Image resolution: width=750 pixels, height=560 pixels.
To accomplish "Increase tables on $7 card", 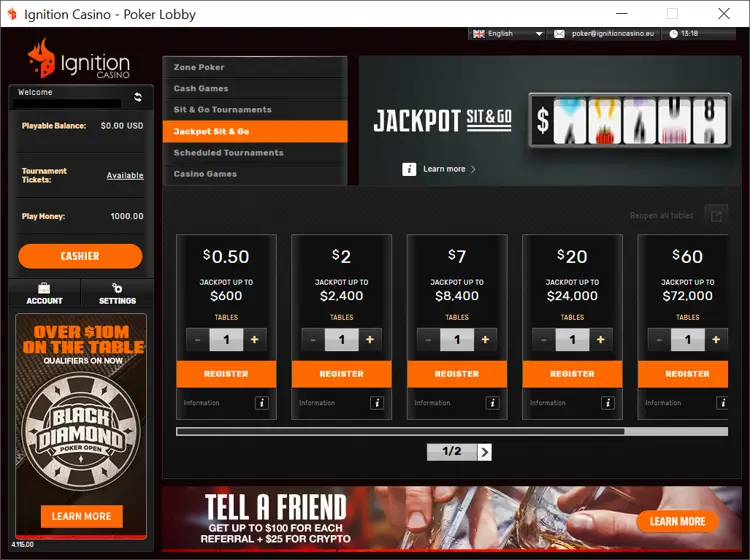I will [x=485, y=340].
